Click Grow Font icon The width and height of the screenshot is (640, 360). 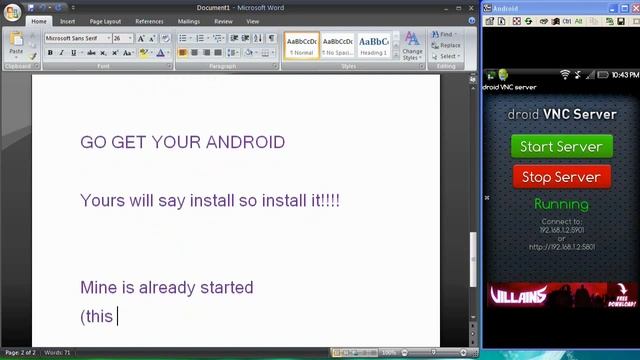pos(141,38)
